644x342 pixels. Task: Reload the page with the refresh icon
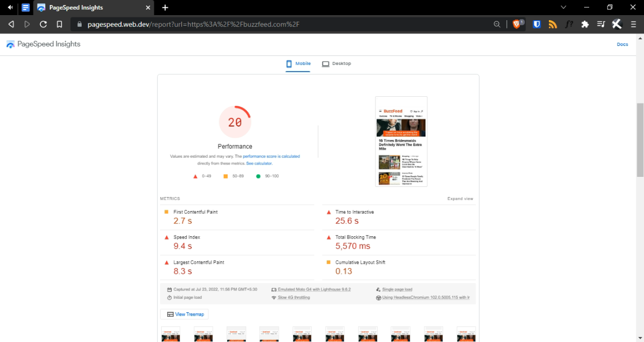43,24
